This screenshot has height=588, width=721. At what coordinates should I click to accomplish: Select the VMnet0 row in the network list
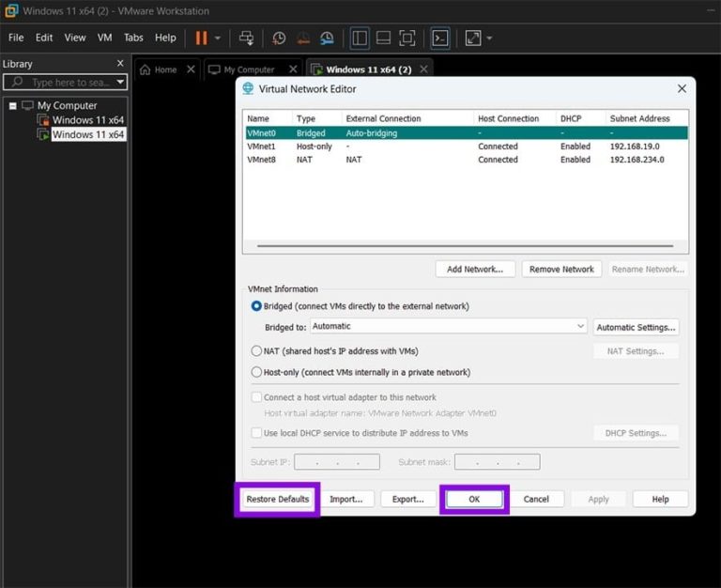[x=467, y=133]
